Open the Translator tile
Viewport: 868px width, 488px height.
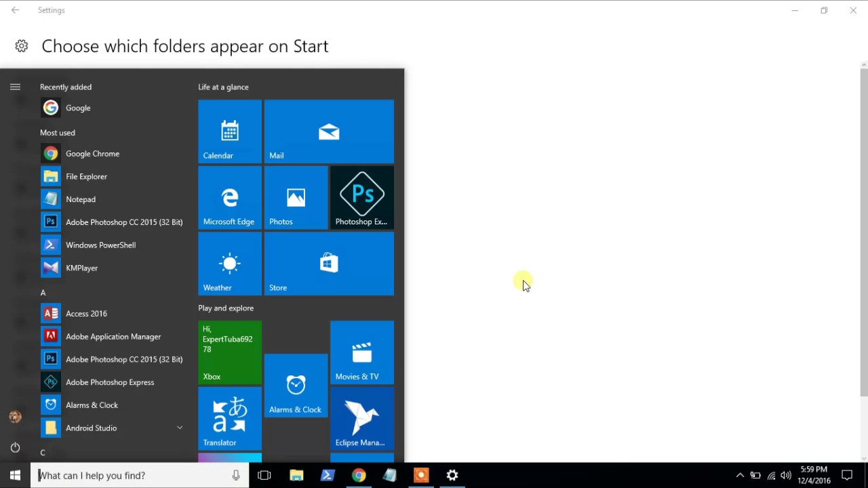(230, 418)
